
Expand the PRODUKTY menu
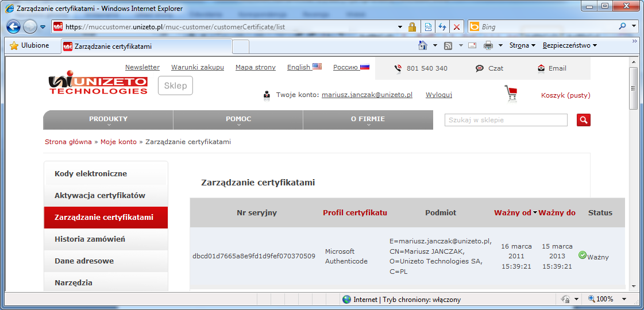pos(109,120)
